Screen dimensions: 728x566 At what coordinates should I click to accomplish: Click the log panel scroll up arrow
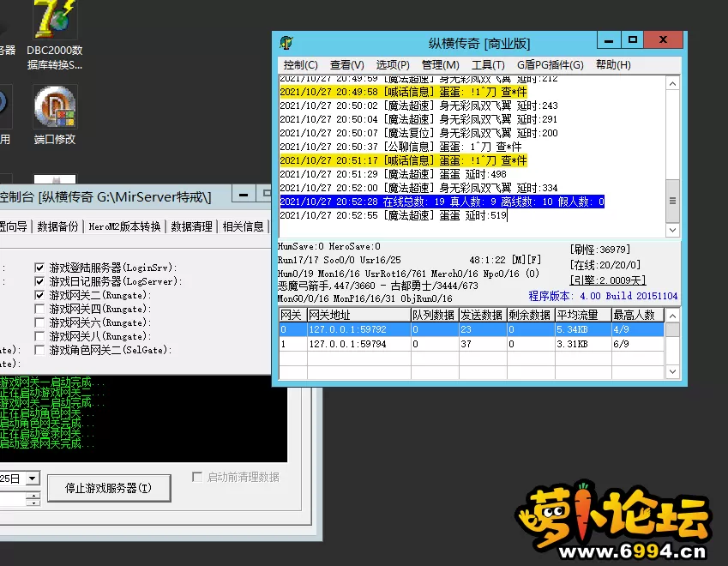[x=673, y=83]
